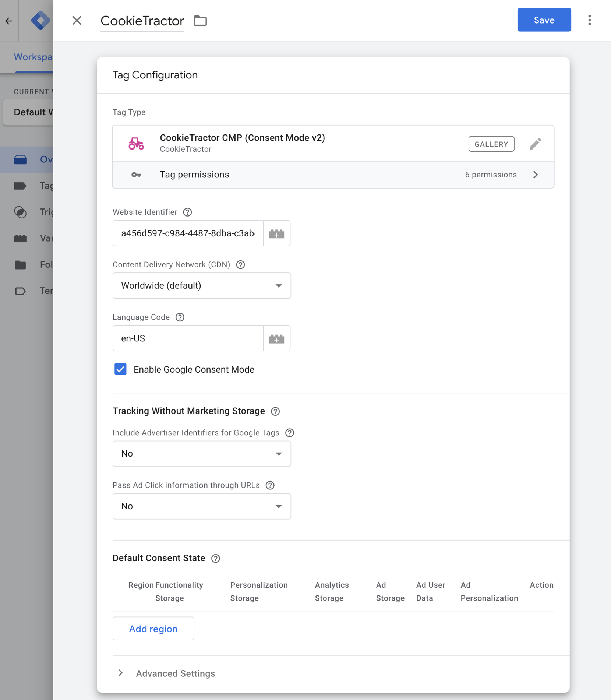Viewport: 611px width, 700px height.
Task: Click the Add region button
Action: click(x=153, y=629)
